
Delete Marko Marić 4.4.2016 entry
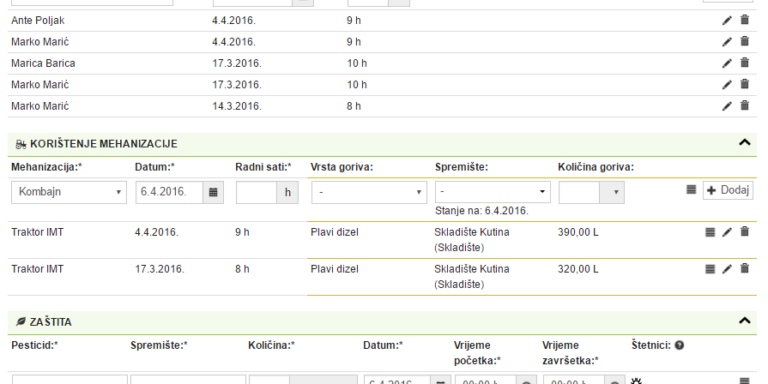[744, 42]
